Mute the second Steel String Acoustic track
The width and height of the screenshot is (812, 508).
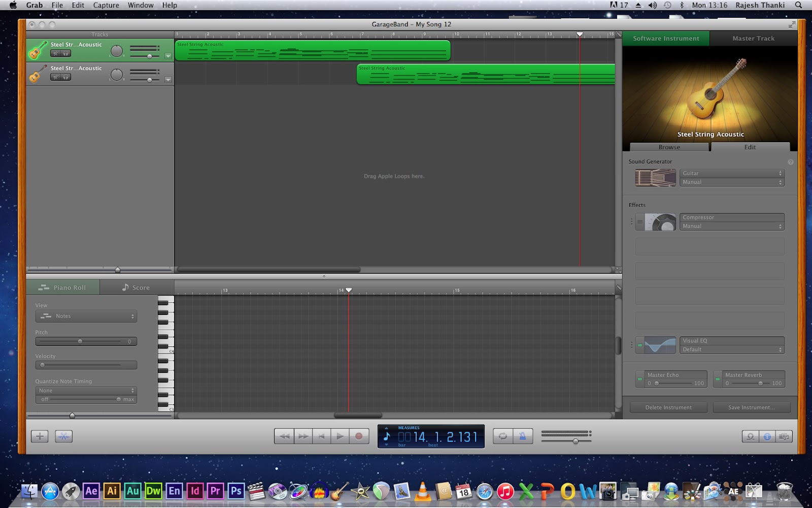coord(55,77)
